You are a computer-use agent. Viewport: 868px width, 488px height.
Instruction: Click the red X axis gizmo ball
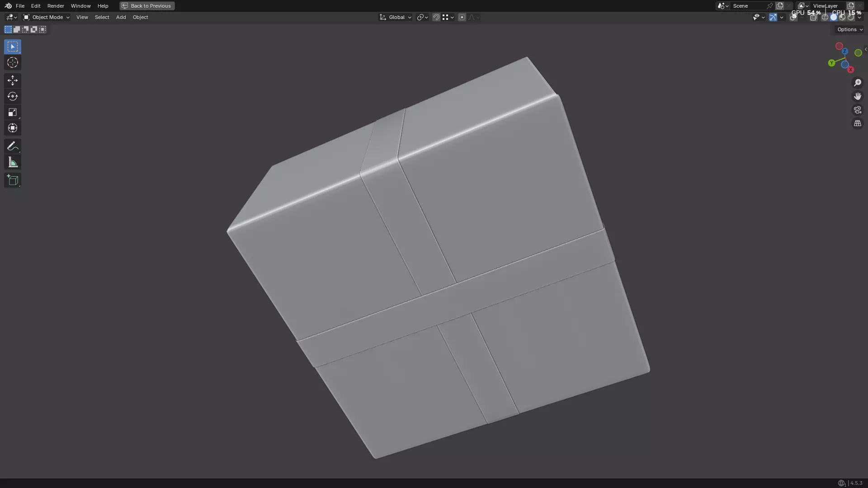click(x=850, y=70)
